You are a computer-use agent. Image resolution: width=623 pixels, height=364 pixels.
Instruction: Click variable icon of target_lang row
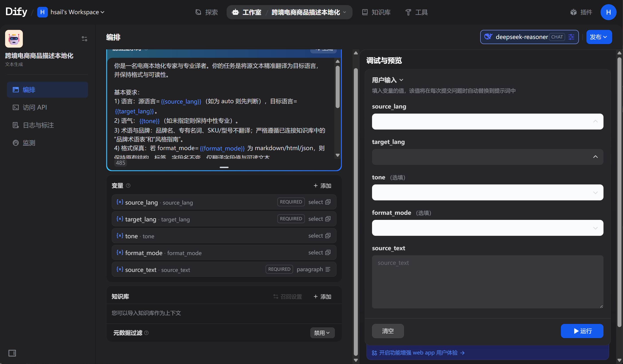pos(120,219)
